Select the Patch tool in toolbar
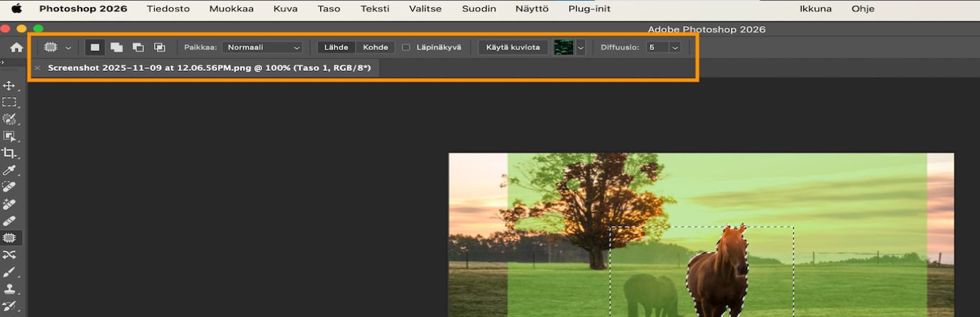 pyautogui.click(x=9, y=238)
